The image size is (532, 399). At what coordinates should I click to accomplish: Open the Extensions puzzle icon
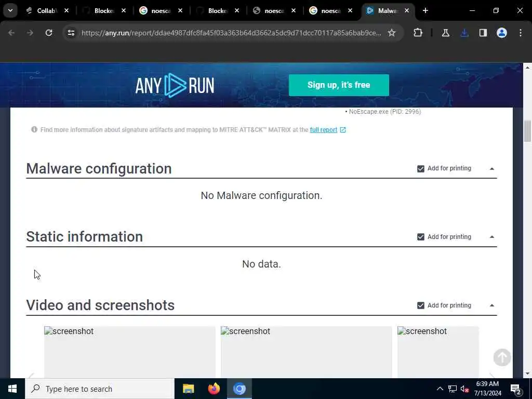pyautogui.click(x=418, y=33)
